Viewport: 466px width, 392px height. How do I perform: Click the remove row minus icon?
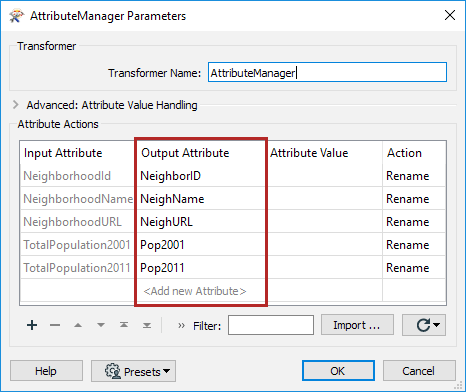point(55,325)
